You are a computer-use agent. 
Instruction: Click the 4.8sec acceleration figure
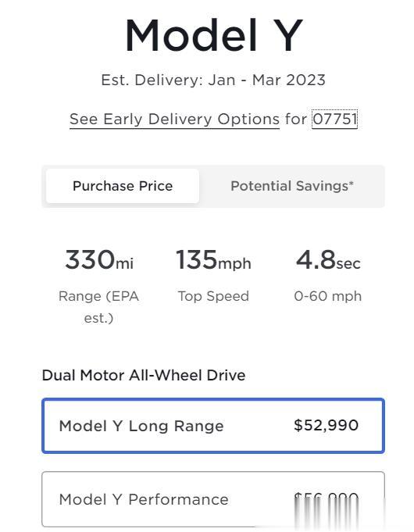point(328,260)
